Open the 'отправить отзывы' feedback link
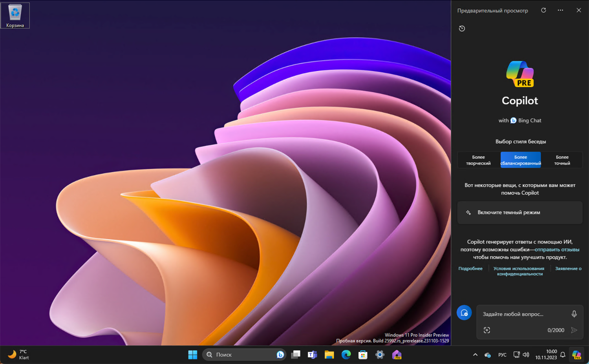Screen dimensions: 589x364 pyautogui.click(x=557, y=249)
